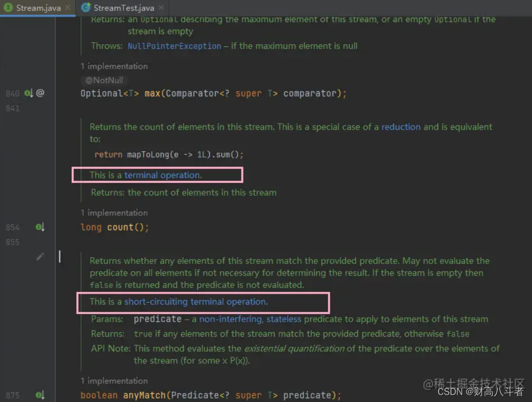532x402 pixels.
Task: Follow the reduction hyperlink in the Javadoc
Action: tap(401, 127)
